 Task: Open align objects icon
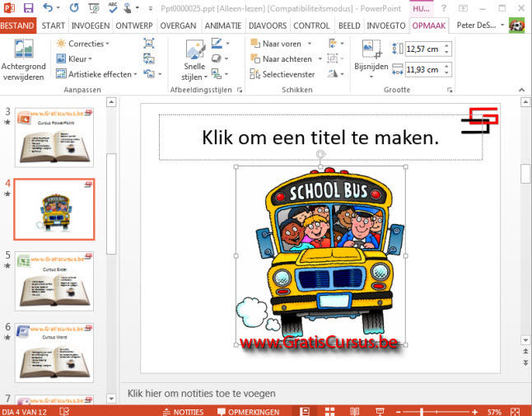click(333, 44)
